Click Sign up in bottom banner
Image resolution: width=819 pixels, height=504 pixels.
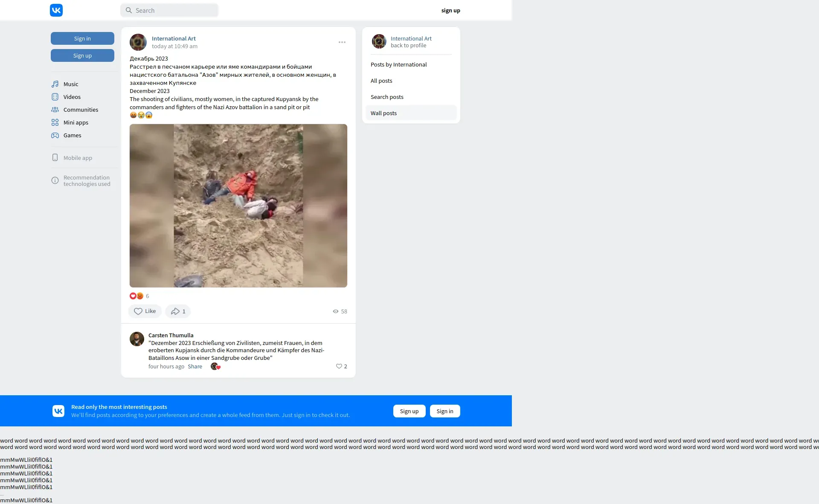(409, 411)
